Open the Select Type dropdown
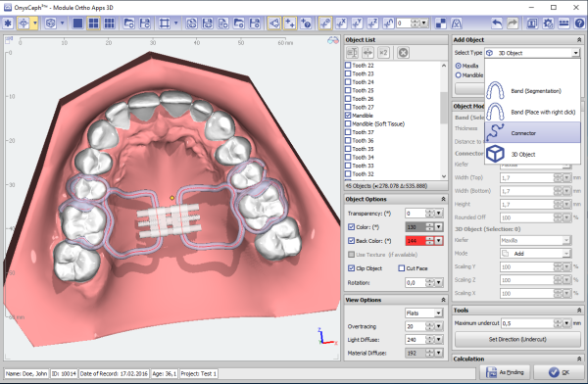The width and height of the screenshot is (588, 384). pos(575,53)
